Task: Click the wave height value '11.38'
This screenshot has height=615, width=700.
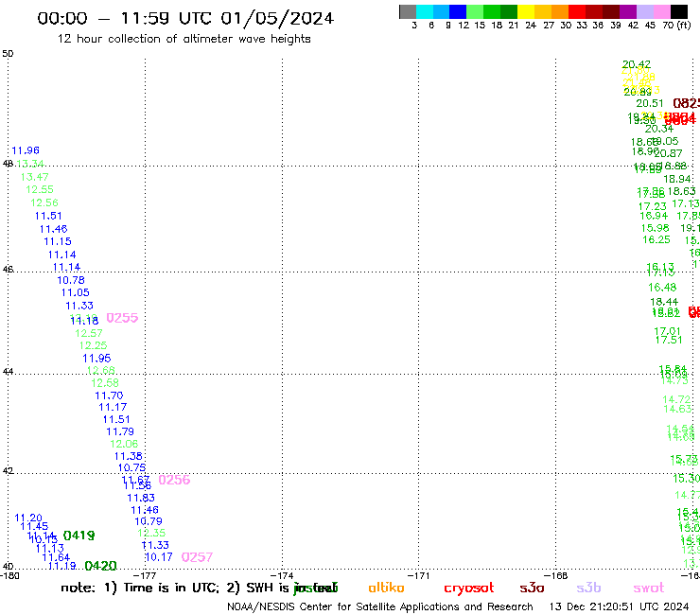Action: point(128,456)
